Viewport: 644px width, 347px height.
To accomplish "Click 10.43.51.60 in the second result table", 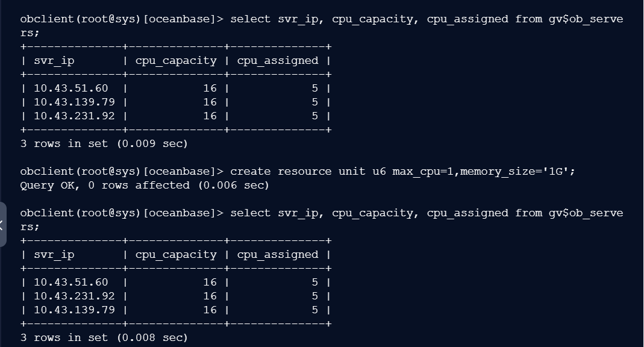I will point(71,283).
